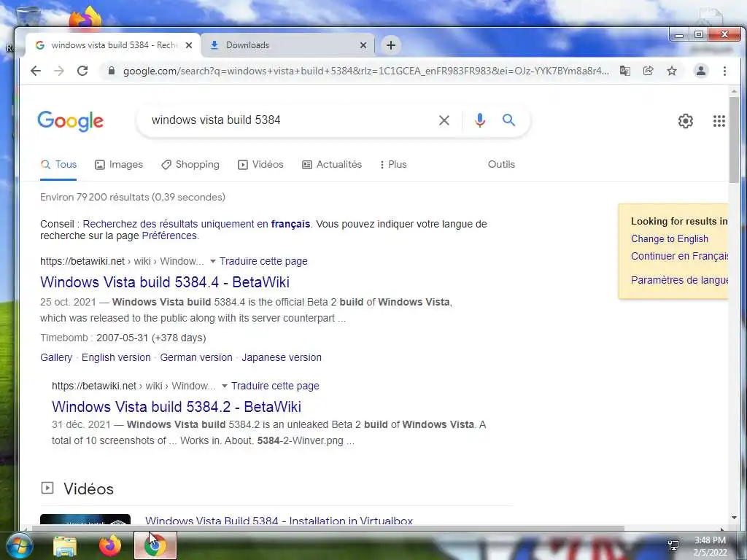Click the vertical scrollbar thumb

[x=734, y=139]
